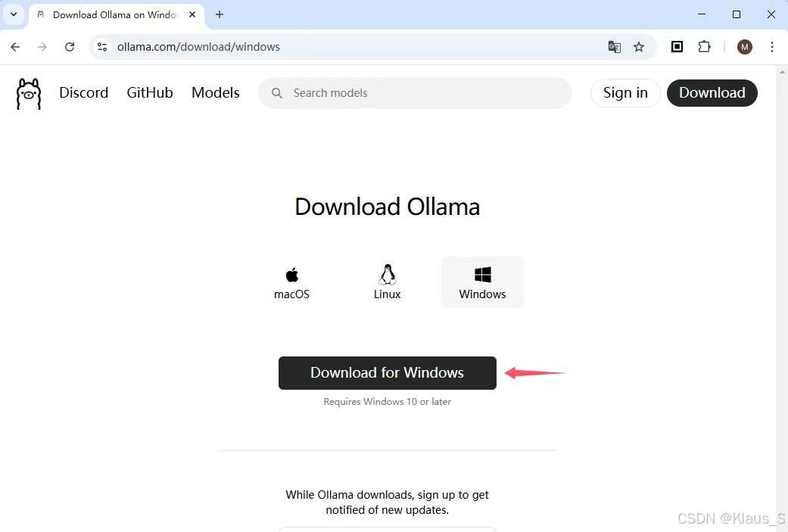This screenshot has height=532, width=788.
Task: Open the Discord link
Action: (84, 93)
